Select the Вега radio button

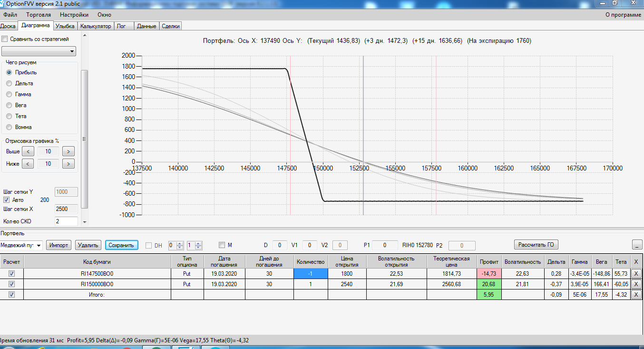pos(9,105)
